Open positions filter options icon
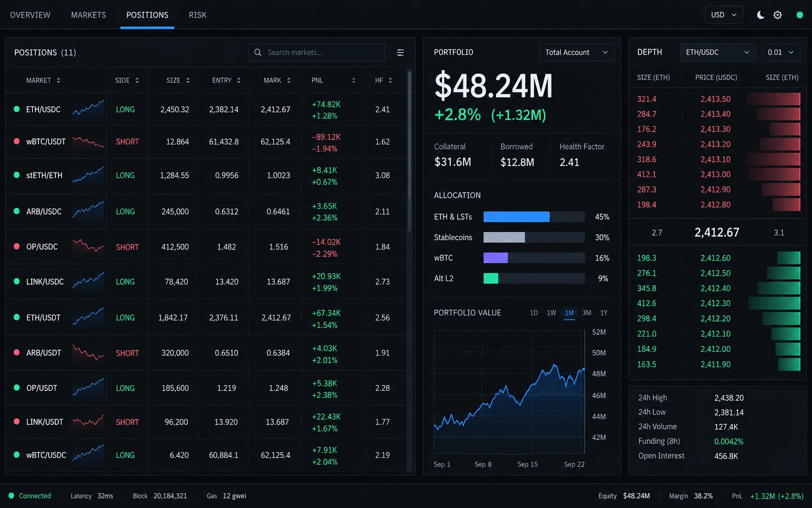Image resolution: width=812 pixels, height=508 pixels. [400, 52]
